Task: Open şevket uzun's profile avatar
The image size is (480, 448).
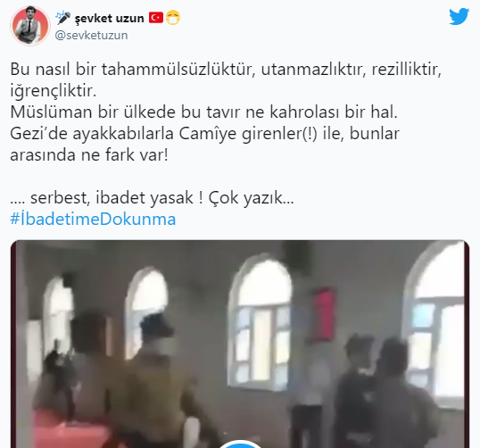Action: 30,25
